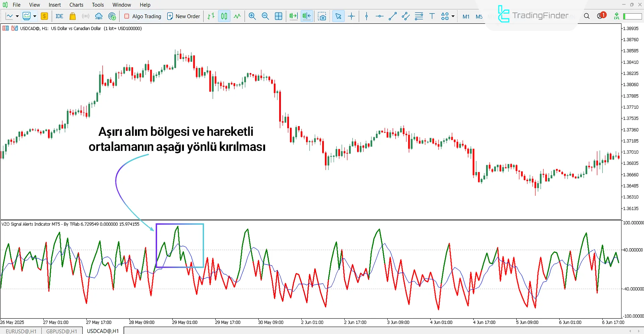Viewport: 644px width, 334px height.
Task: Create a New Order
Action: click(x=184, y=16)
